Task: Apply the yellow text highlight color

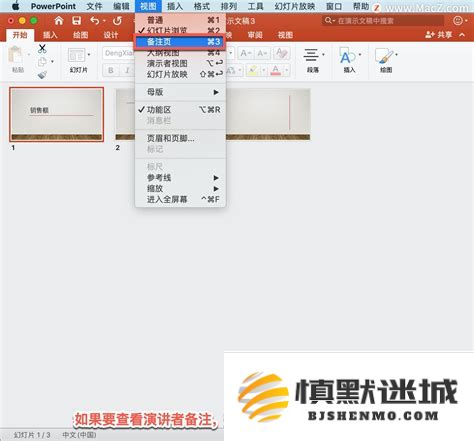Action: 253,70
